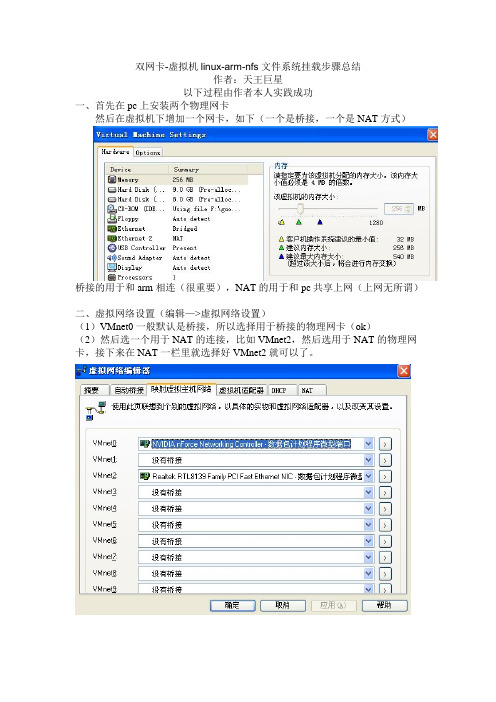The width and height of the screenshot is (496, 702).
Task: Click the 帮助 button
Action: [x=384, y=605]
